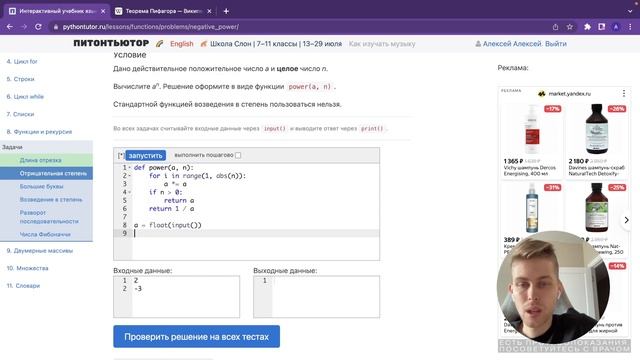Open lesson 8. Функции и рекурсия
Screen dimensions: 640x360
(39, 131)
